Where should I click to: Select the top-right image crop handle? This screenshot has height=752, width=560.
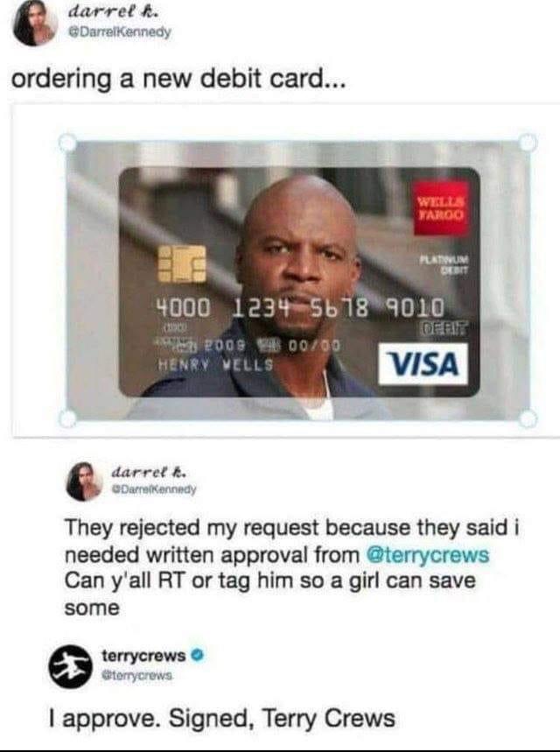(528, 143)
